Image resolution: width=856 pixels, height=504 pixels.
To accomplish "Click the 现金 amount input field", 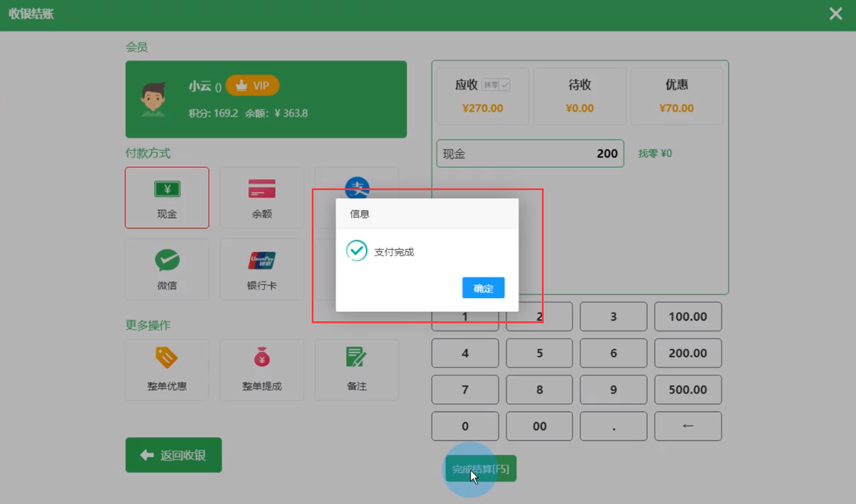I will point(529,154).
